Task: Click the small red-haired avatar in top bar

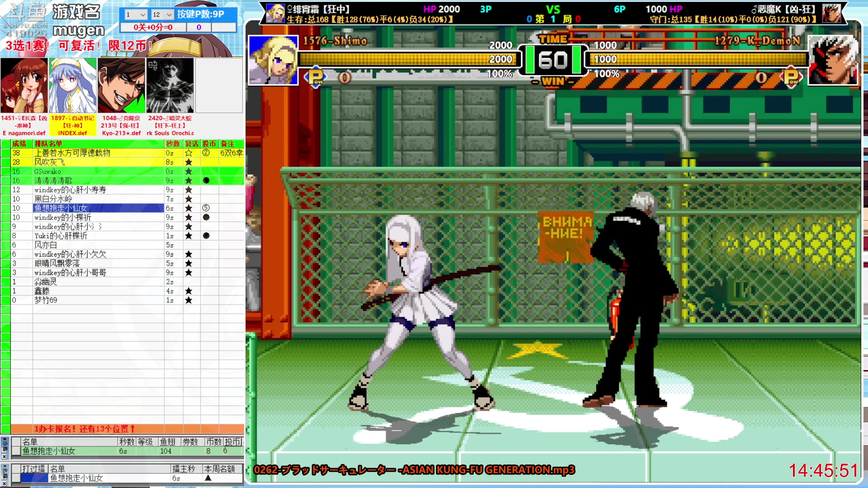Action: pyautogui.click(x=831, y=13)
